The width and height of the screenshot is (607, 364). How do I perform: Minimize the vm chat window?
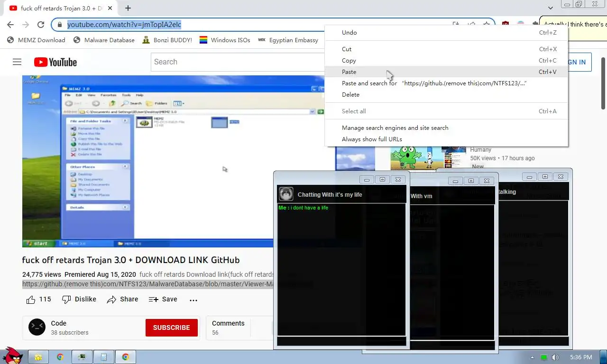(455, 181)
